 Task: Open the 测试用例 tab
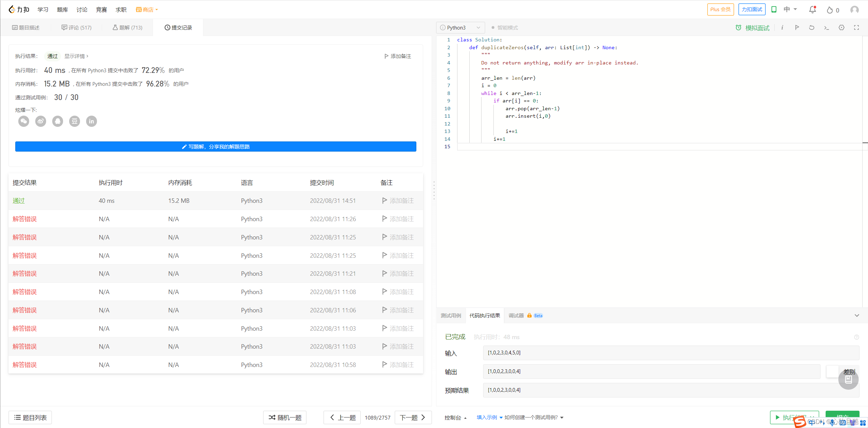pos(451,315)
